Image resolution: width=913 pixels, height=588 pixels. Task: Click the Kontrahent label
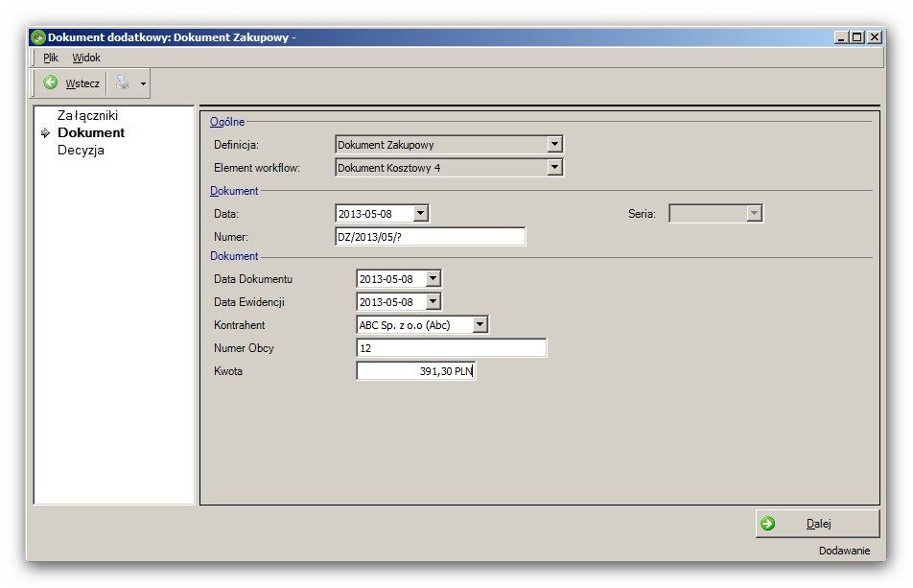240,325
